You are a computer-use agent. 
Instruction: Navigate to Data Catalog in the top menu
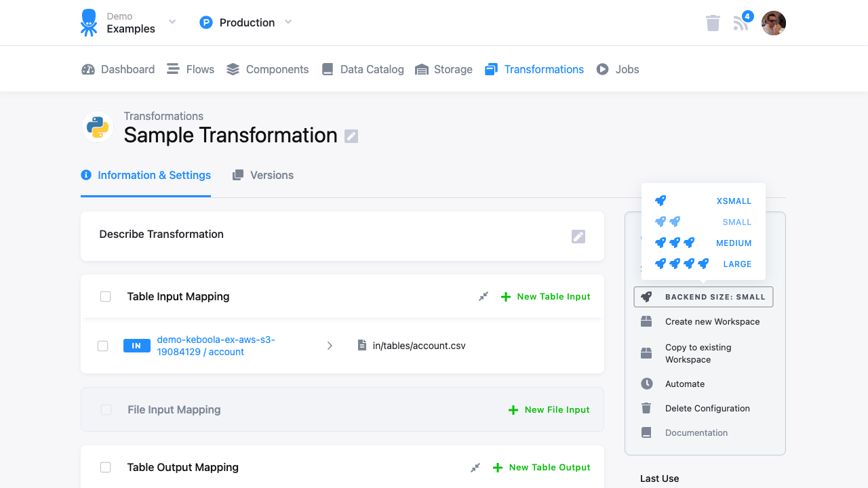(x=372, y=68)
